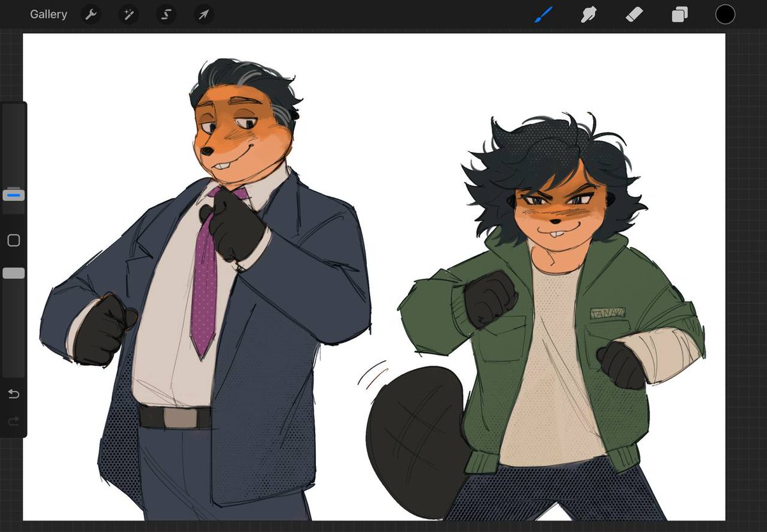The image size is (767, 532).
Task: Adjust the brush opacity slider handle
Action: coord(13,273)
